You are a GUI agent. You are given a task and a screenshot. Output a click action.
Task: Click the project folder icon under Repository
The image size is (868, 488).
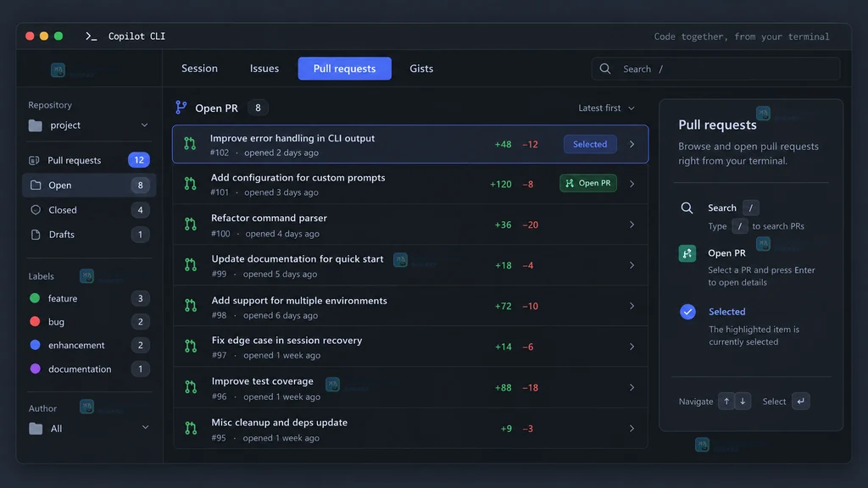[36, 125]
